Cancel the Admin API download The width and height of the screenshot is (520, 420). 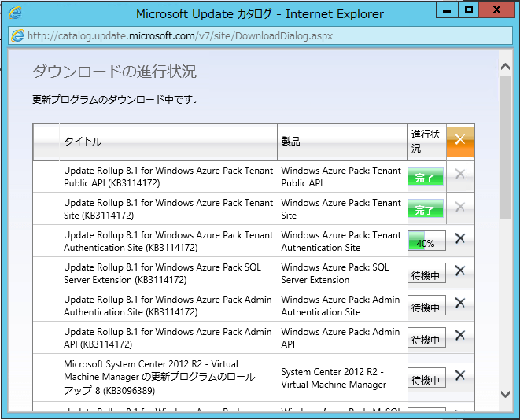pyautogui.click(x=460, y=335)
